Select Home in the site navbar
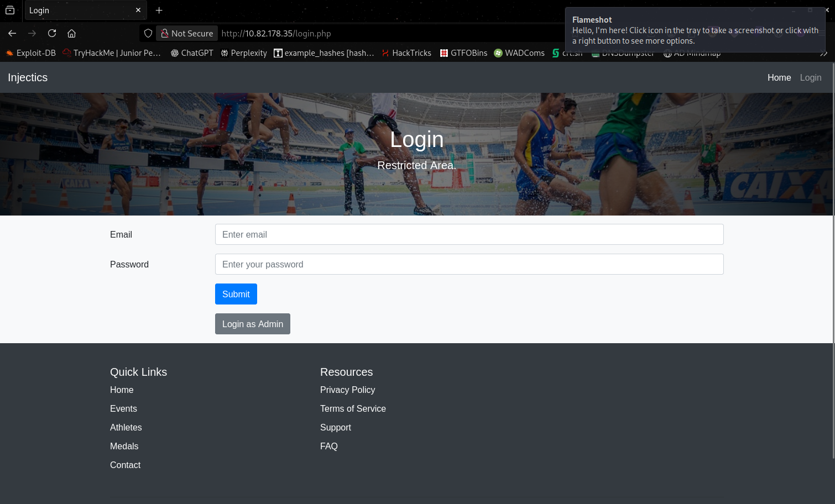Image resolution: width=835 pixels, height=504 pixels. 779,77
